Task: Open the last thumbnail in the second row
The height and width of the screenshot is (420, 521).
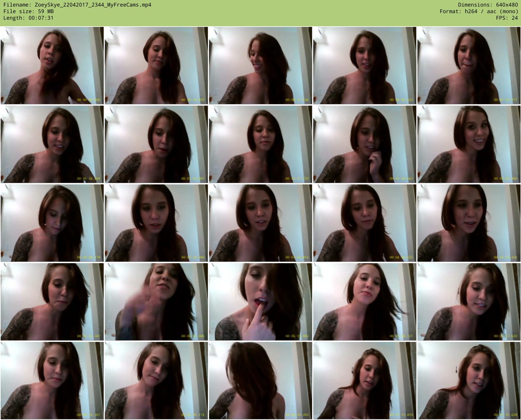Action: [x=469, y=144]
